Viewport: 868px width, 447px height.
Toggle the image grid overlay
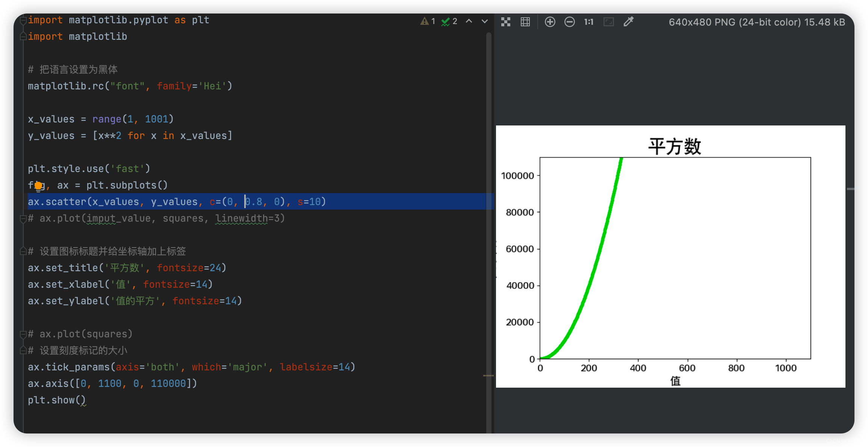pyautogui.click(x=525, y=22)
